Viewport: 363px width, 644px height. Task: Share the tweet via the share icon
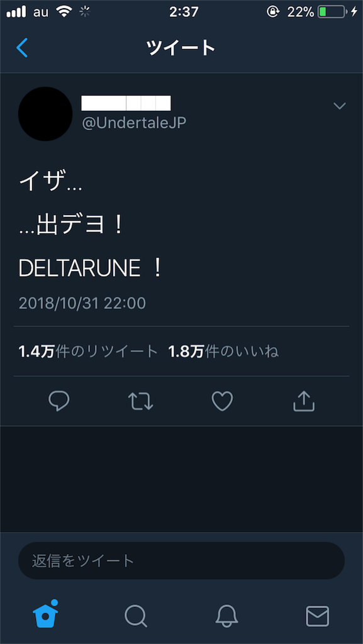[x=303, y=401]
